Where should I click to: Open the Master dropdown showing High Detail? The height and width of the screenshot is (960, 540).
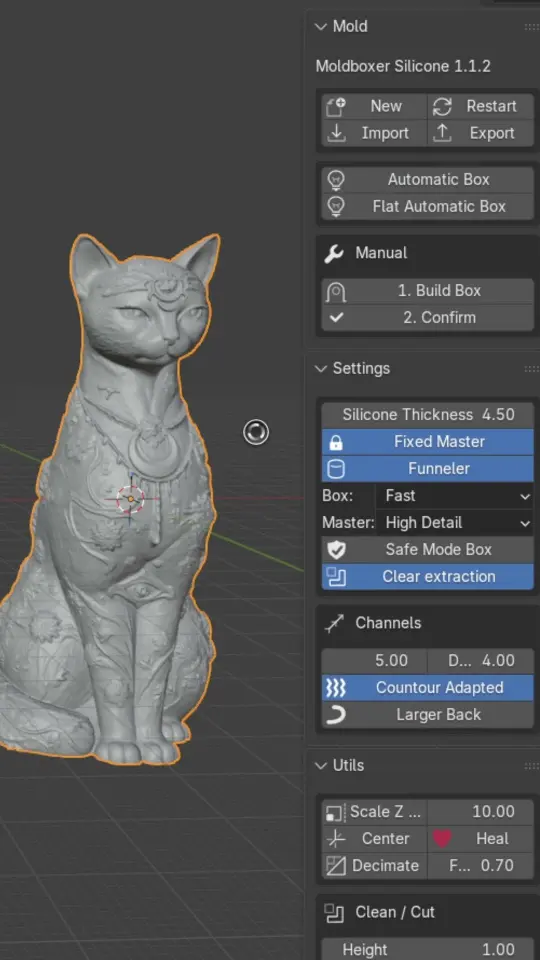(x=454, y=523)
